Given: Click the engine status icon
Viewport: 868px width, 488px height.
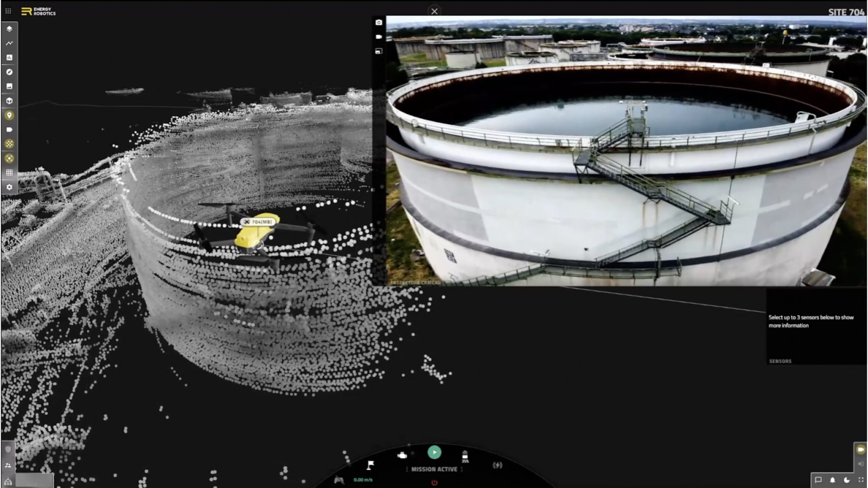Looking at the screenshot, I should 402,455.
